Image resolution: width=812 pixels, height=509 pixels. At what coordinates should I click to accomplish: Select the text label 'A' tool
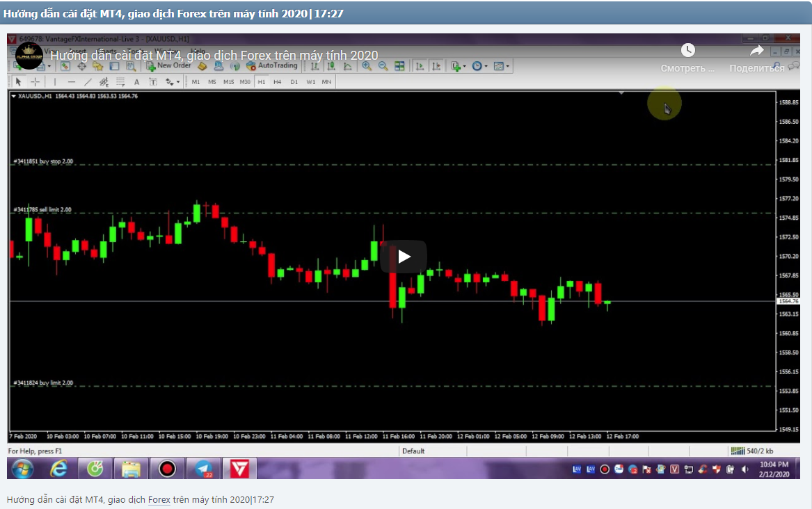click(x=136, y=82)
